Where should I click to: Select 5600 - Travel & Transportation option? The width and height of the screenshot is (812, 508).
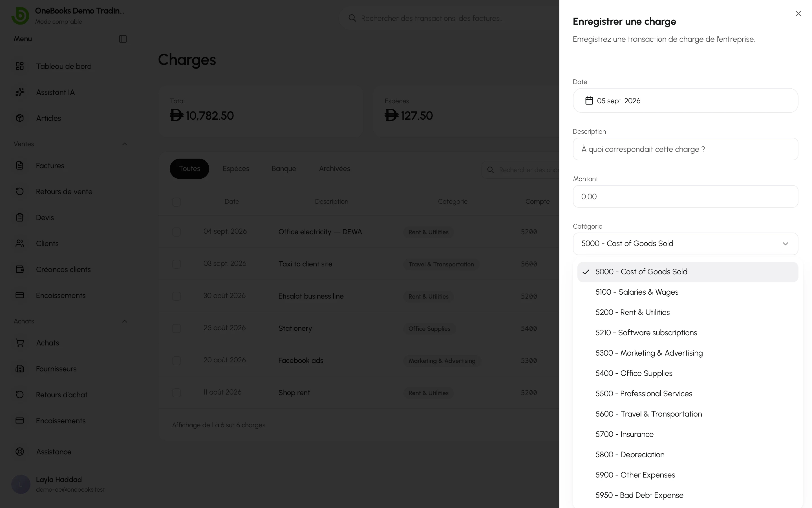[687, 414]
